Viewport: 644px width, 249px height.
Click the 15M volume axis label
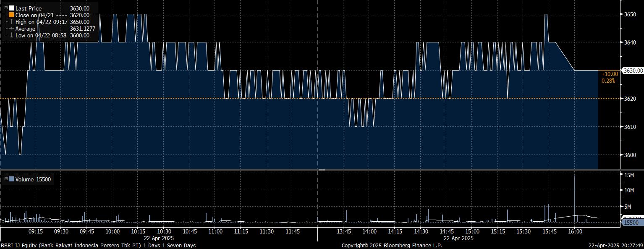click(x=629, y=175)
